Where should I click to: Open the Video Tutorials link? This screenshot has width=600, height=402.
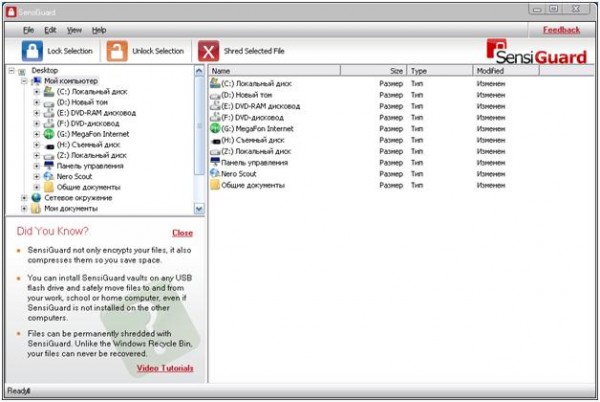click(165, 368)
